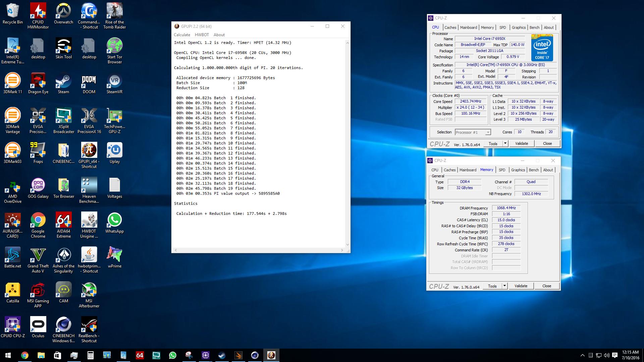Open the Calculate menu in GPUPI
This screenshot has height=362, width=644.
[182, 35]
